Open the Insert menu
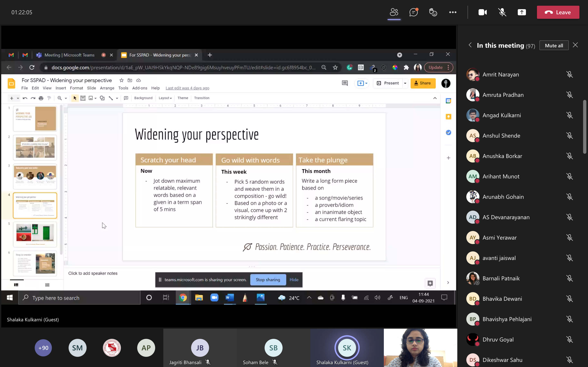The height and width of the screenshot is (367, 588). 60,88
